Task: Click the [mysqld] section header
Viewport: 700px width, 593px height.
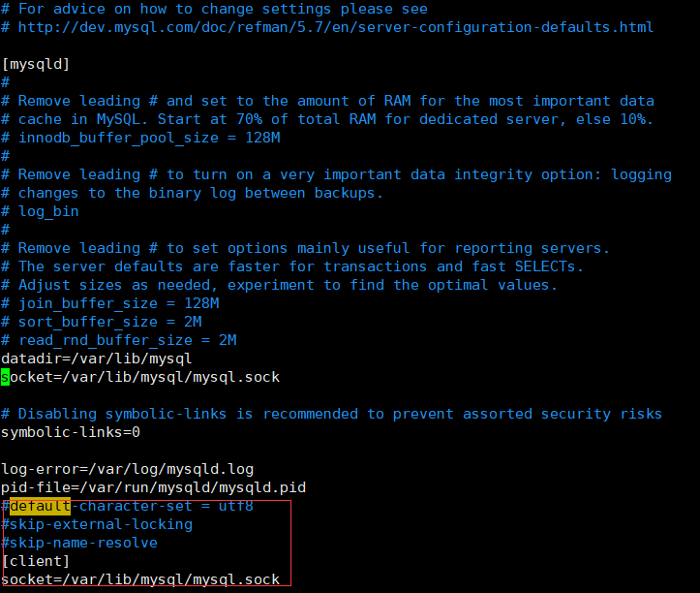Action: click(36, 64)
